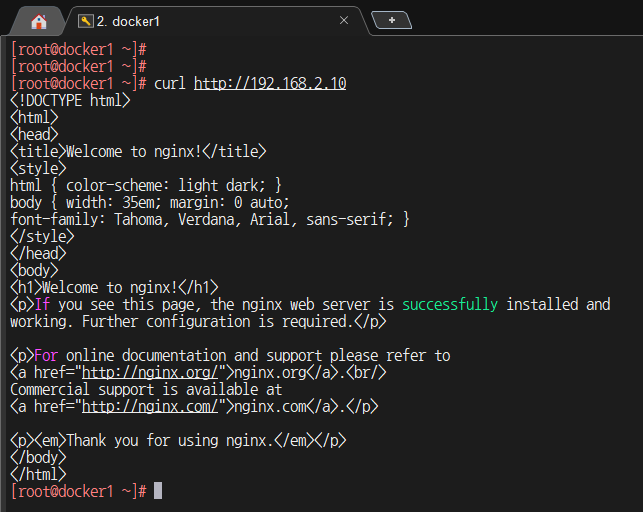Click the "working. Further configuration is required." line
The image size is (643, 512).
pos(198,321)
